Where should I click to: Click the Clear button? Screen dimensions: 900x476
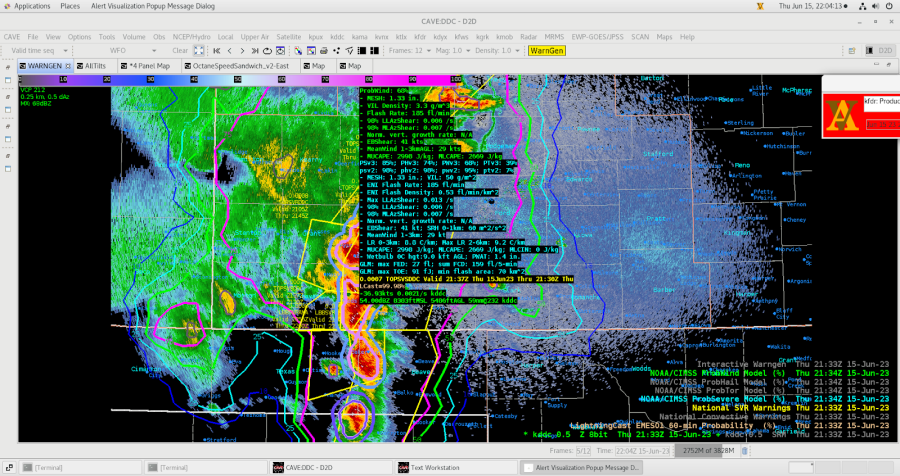point(180,50)
